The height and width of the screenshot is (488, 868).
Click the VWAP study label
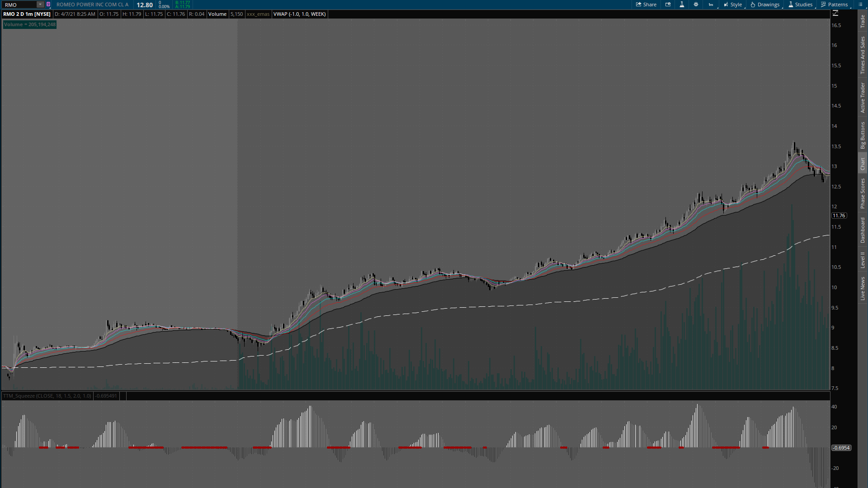tap(299, 14)
